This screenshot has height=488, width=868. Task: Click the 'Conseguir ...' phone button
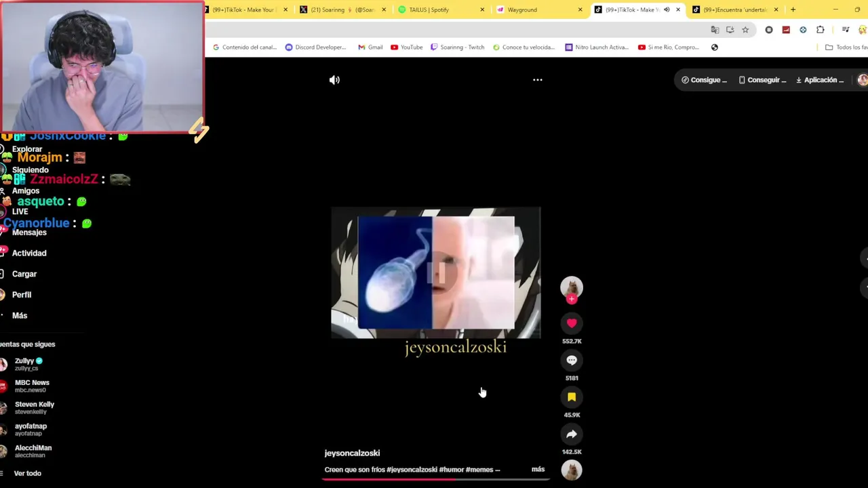coord(762,80)
